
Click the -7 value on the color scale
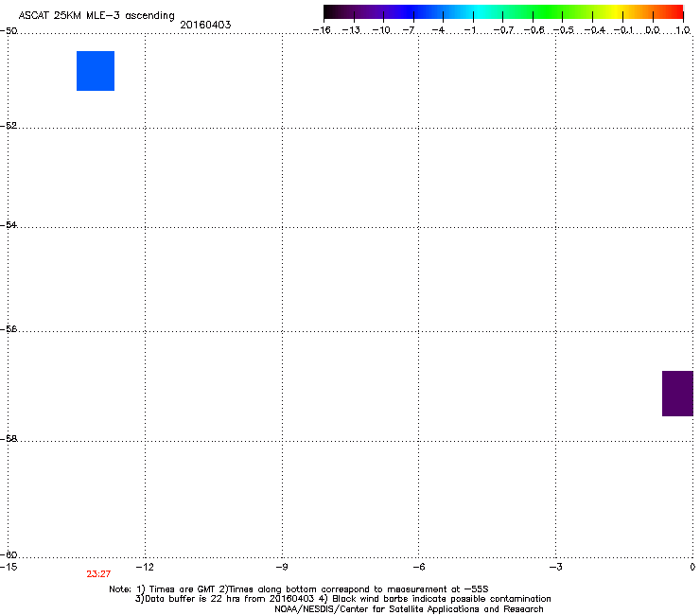[409, 30]
